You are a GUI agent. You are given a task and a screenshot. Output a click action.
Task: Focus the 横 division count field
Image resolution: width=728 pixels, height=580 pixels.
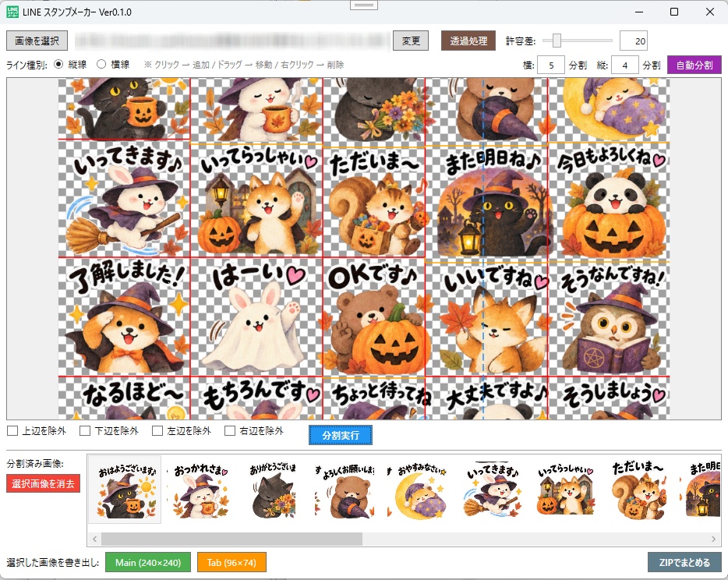click(550, 65)
